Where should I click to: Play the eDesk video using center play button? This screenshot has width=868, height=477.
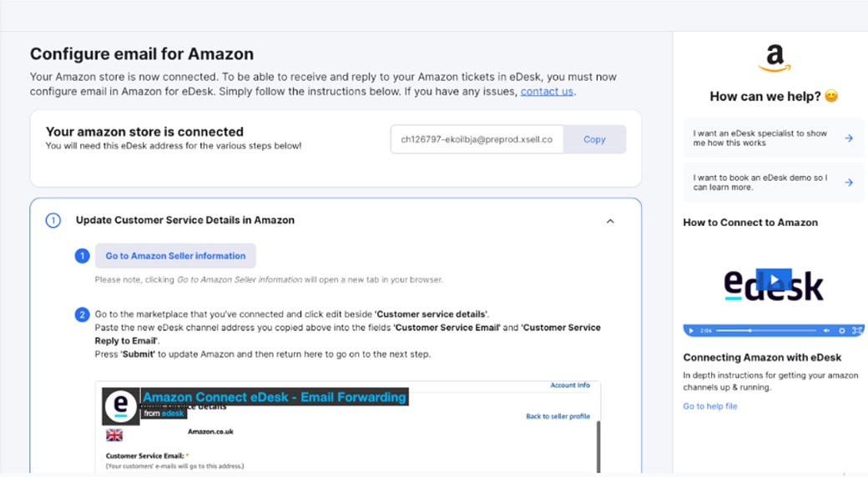point(774,279)
